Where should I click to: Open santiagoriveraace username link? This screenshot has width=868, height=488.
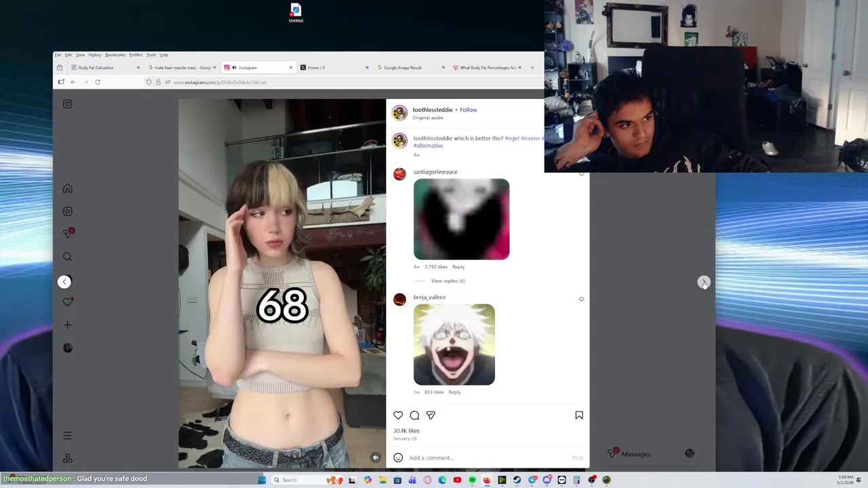coord(435,172)
